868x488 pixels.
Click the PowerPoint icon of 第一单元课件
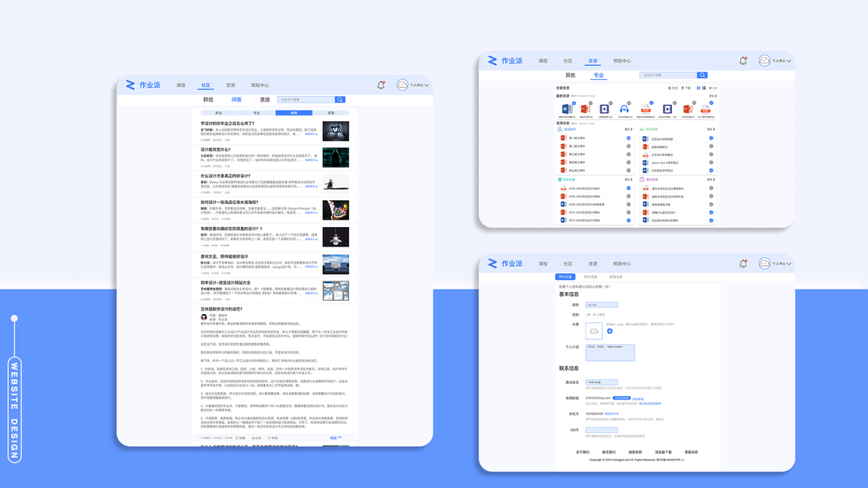564,137
